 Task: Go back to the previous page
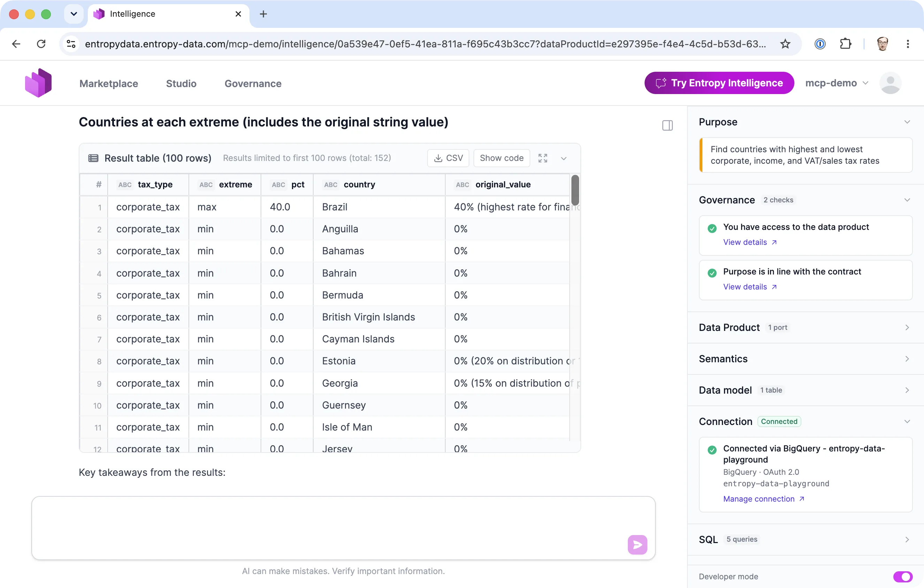[x=16, y=44]
